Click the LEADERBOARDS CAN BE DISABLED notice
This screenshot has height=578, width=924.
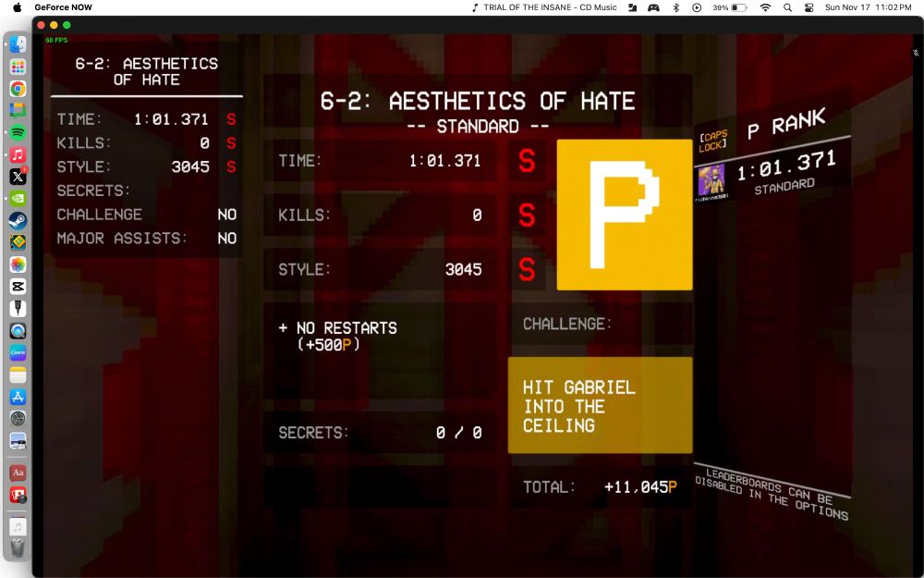click(772, 493)
